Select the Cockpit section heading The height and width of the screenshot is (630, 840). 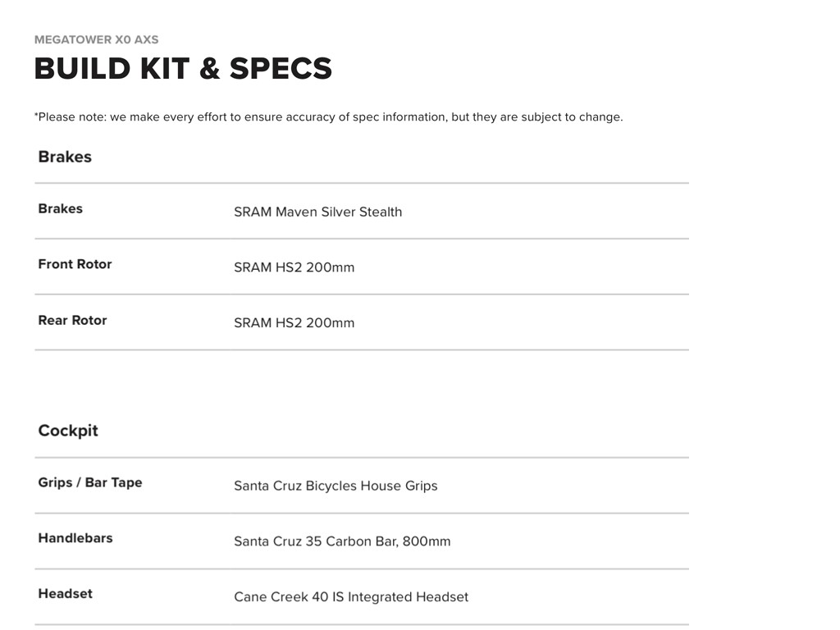[x=68, y=431]
